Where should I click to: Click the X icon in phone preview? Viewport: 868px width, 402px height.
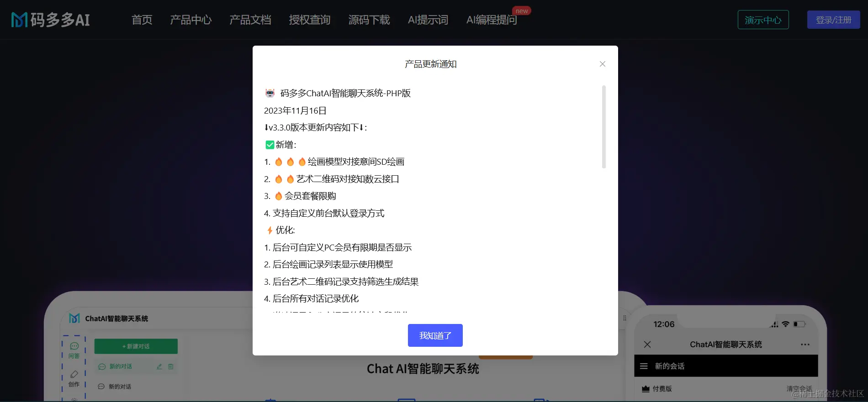point(647,344)
